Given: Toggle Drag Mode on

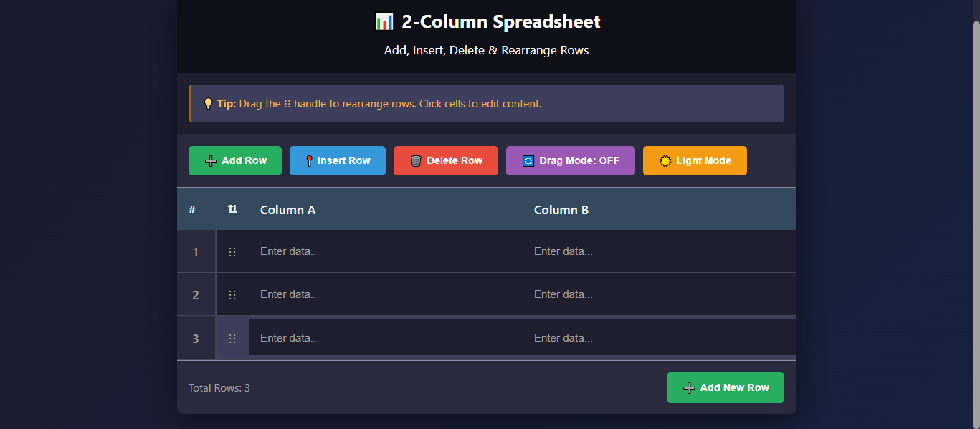Looking at the screenshot, I should pyautogui.click(x=570, y=161).
